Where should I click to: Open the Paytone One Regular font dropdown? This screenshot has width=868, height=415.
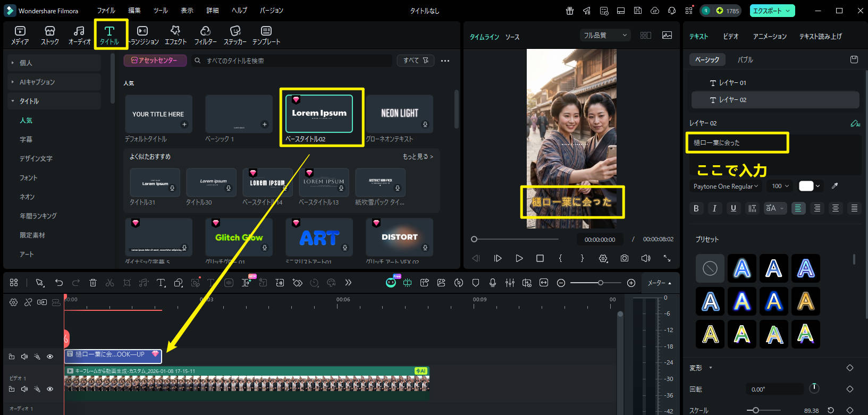pyautogui.click(x=726, y=187)
